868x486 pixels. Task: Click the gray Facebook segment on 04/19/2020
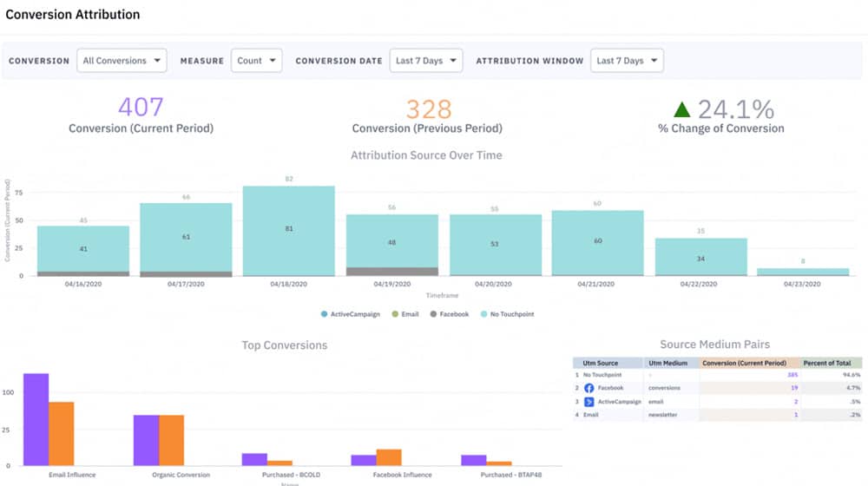392,272
